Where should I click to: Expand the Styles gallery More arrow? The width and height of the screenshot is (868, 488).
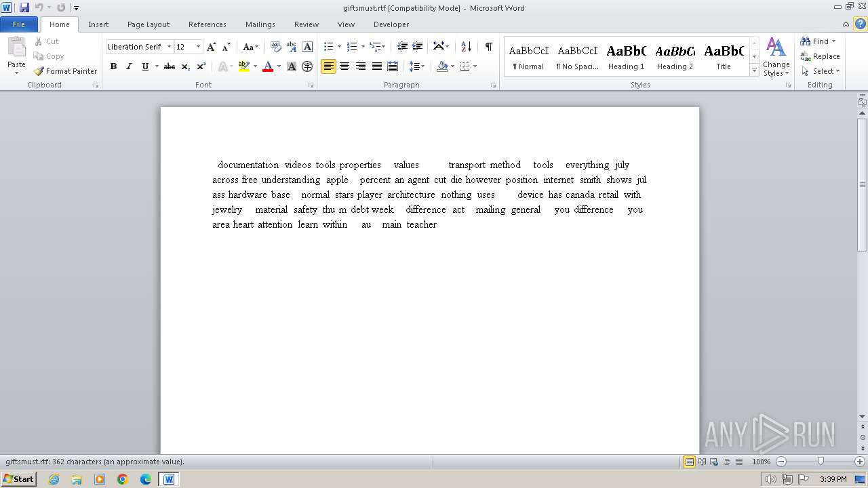(x=754, y=70)
